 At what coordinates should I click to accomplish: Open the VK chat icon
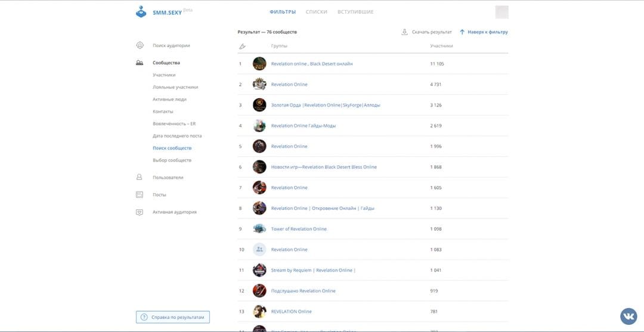(628, 316)
